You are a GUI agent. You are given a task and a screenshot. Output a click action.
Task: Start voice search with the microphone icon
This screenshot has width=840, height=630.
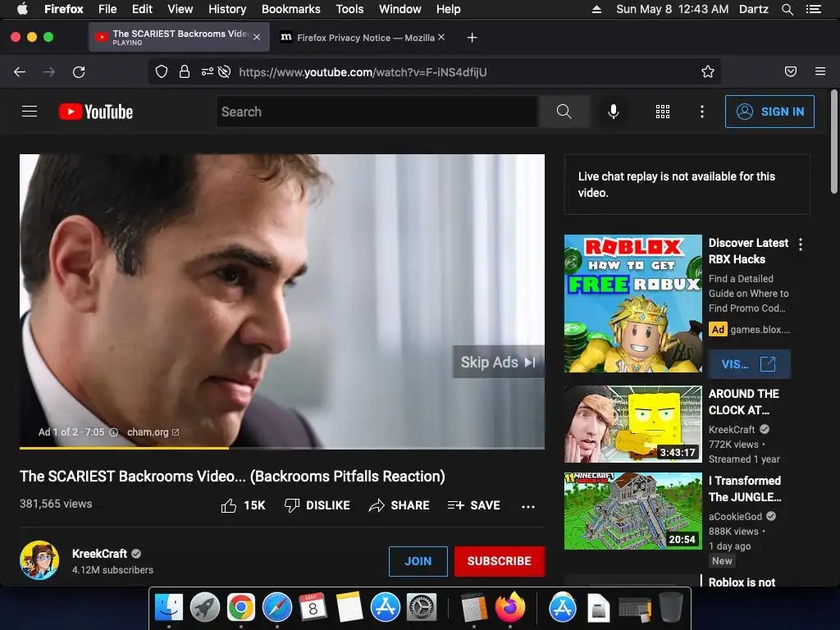point(614,112)
